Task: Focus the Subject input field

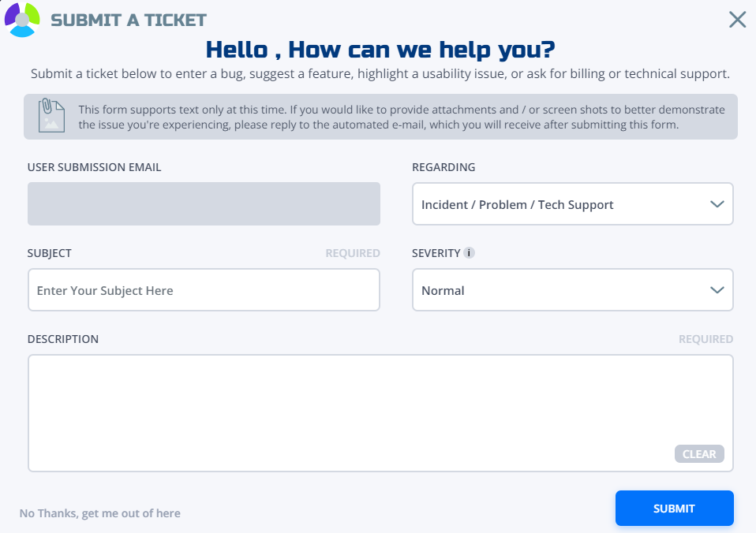Action: [204, 289]
